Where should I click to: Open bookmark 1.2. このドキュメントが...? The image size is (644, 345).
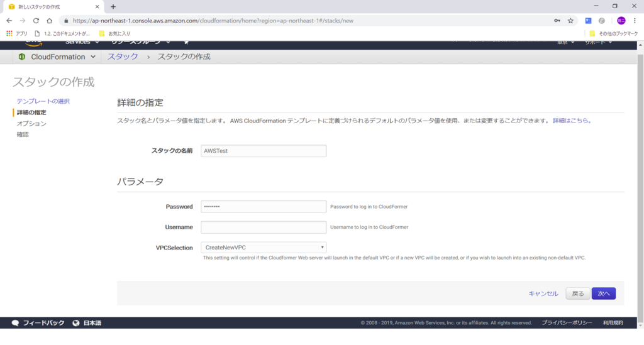click(x=62, y=33)
